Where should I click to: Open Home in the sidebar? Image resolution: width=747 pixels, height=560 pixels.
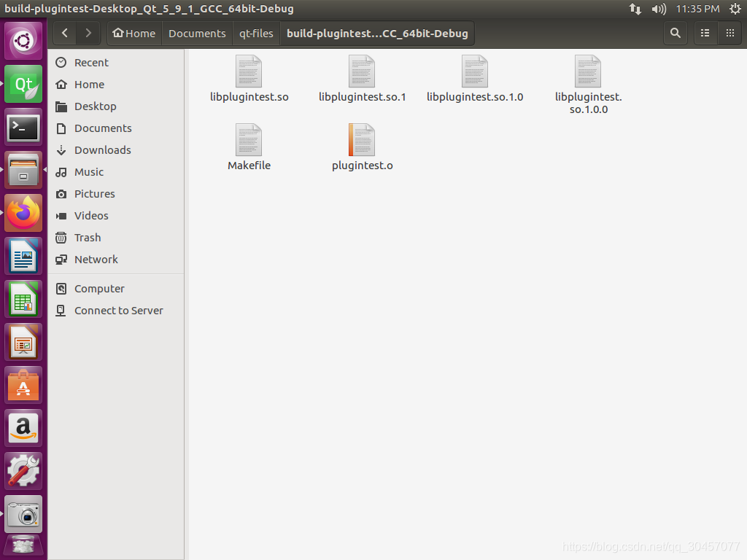(x=116, y=85)
